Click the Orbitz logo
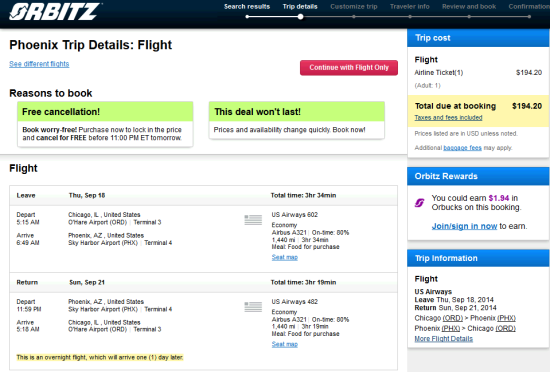 coord(55,12)
